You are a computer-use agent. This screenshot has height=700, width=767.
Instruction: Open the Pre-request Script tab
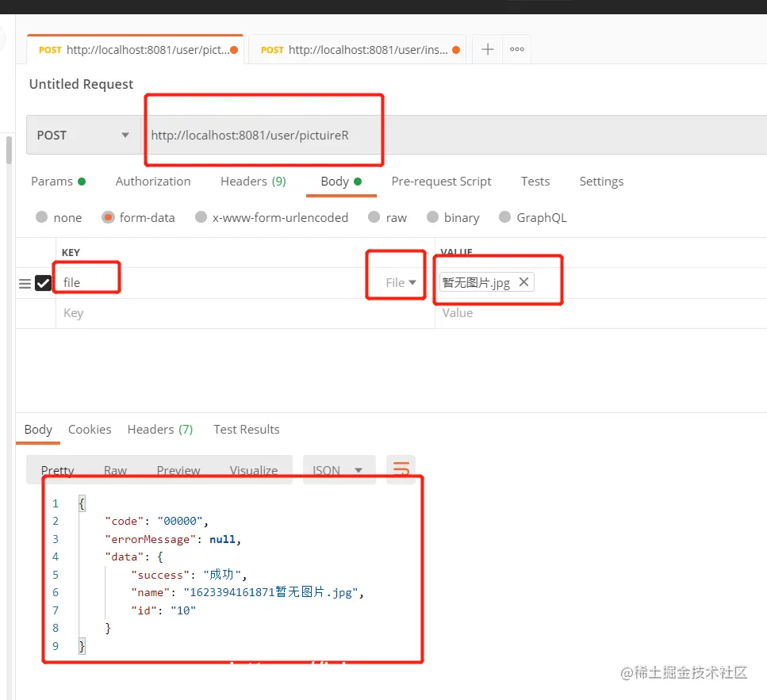click(x=441, y=182)
